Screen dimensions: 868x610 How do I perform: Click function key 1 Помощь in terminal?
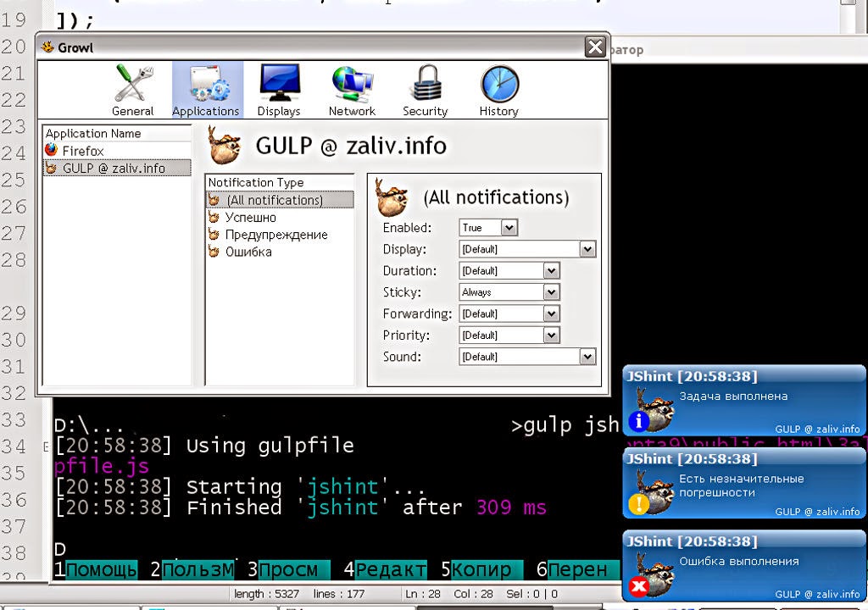95,569
